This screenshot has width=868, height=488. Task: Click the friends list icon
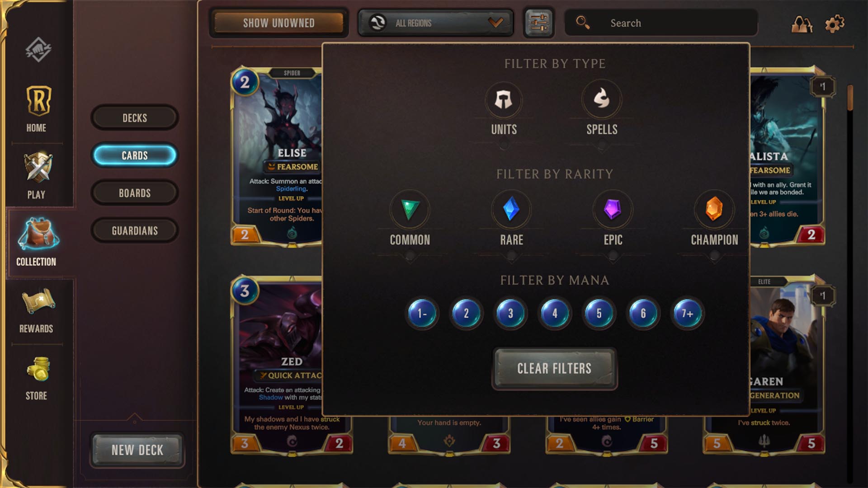(x=802, y=23)
